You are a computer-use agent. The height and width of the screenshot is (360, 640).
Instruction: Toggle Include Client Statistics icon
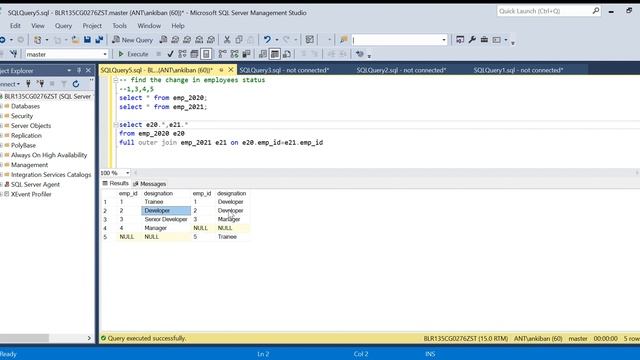[x=246, y=54]
